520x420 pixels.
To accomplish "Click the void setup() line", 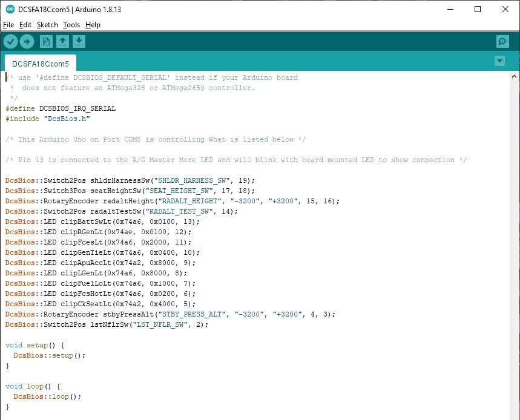I will (x=35, y=345).
